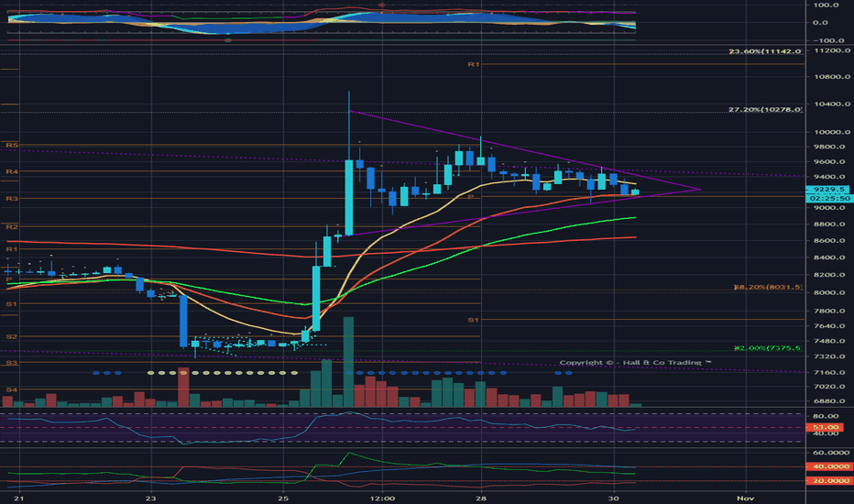Click the R4 pivot label

click(11, 171)
